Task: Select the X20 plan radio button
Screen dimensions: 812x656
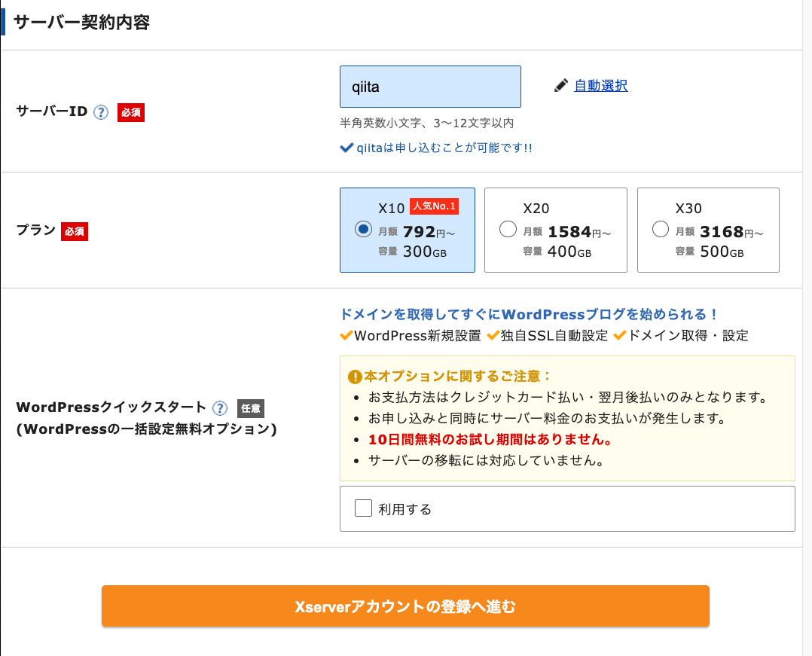Action: pyautogui.click(x=508, y=230)
